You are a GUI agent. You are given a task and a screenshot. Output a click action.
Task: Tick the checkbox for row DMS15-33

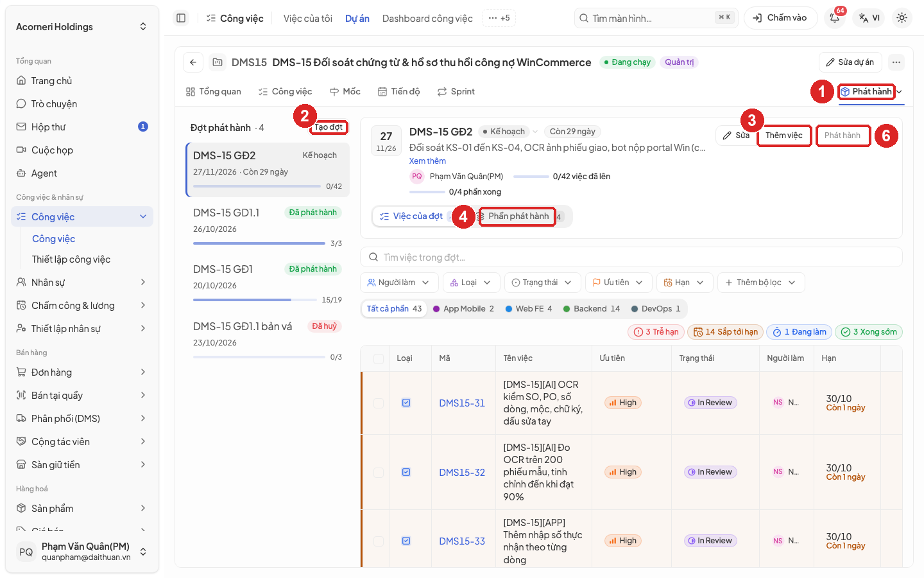coord(379,541)
